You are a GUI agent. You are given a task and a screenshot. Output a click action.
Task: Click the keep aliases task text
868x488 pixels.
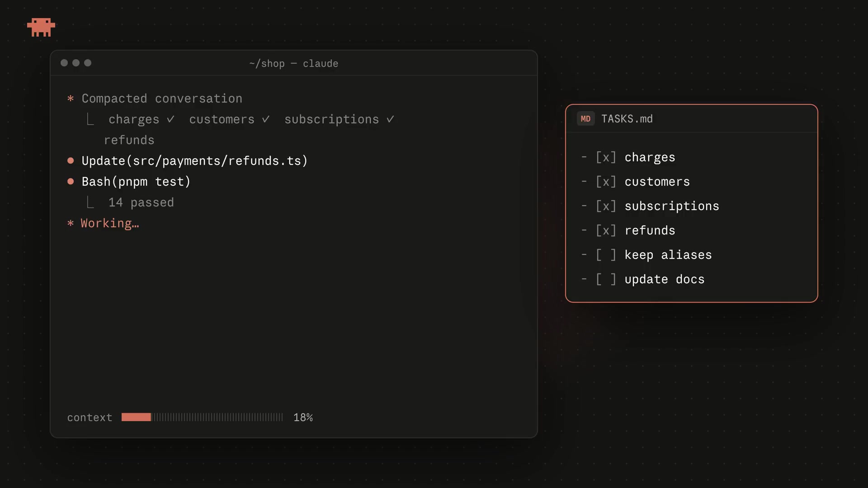tap(668, 255)
